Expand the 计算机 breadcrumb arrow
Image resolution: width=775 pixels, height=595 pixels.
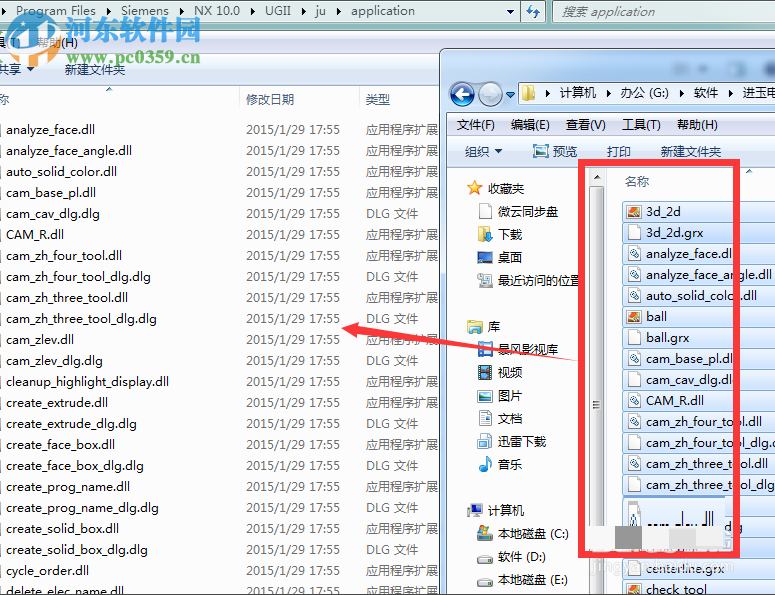[608, 93]
